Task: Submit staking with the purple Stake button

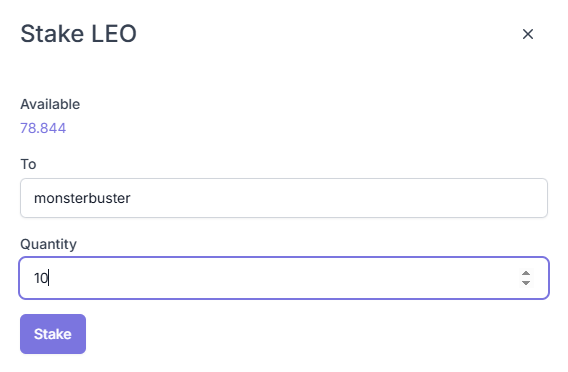Action: 53,334
